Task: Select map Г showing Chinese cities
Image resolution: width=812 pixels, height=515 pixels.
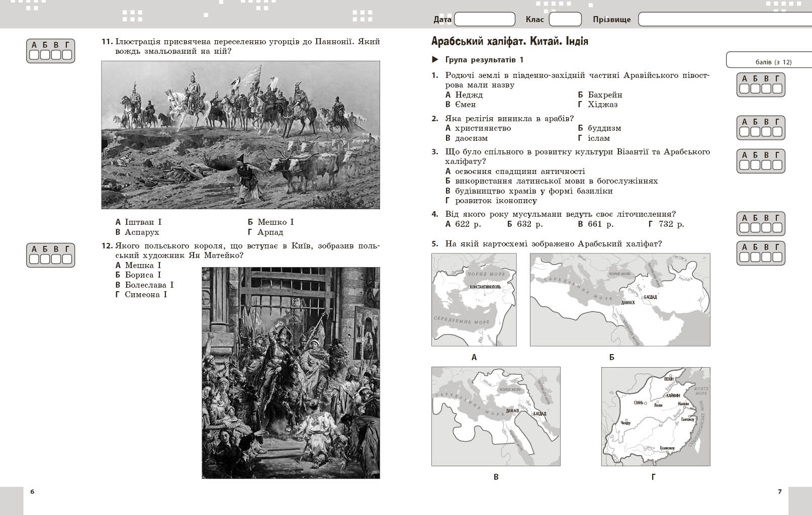Action: click(656, 416)
